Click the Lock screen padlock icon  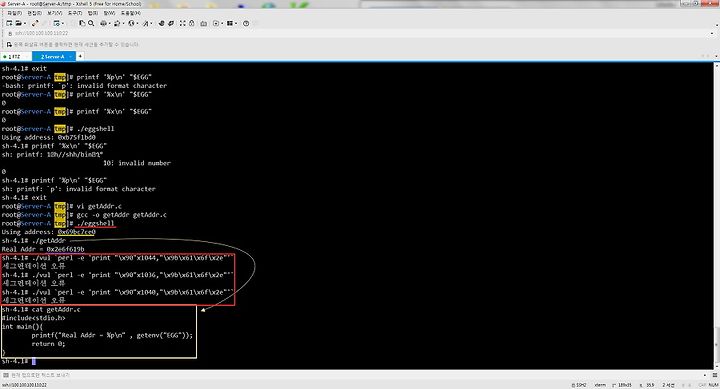pyautogui.click(x=191, y=23)
